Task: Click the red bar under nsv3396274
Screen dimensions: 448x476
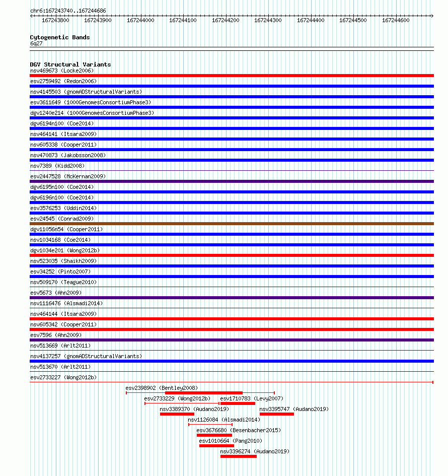Action: (239, 456)
